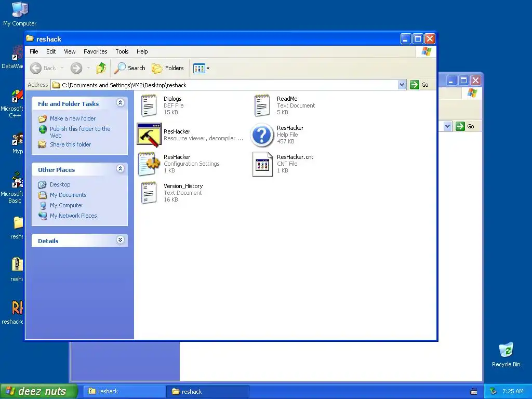
Task: Click Make a new folder link
Action: click(73, 118)
